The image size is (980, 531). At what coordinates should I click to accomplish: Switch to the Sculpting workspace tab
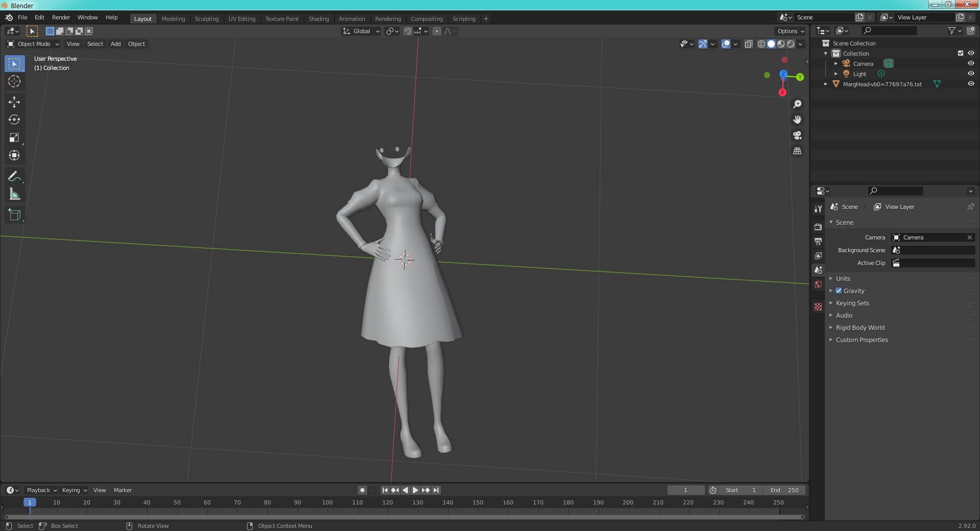click(x=206, y=19)
